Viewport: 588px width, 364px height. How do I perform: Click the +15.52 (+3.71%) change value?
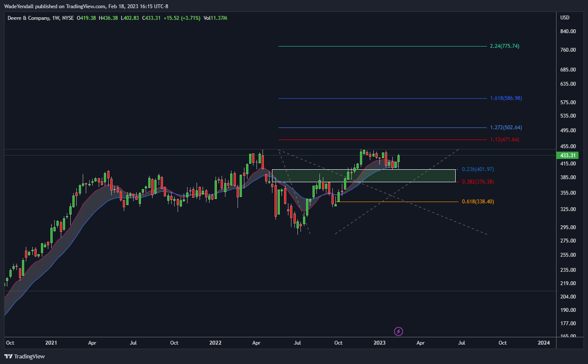tap(182, 18)
